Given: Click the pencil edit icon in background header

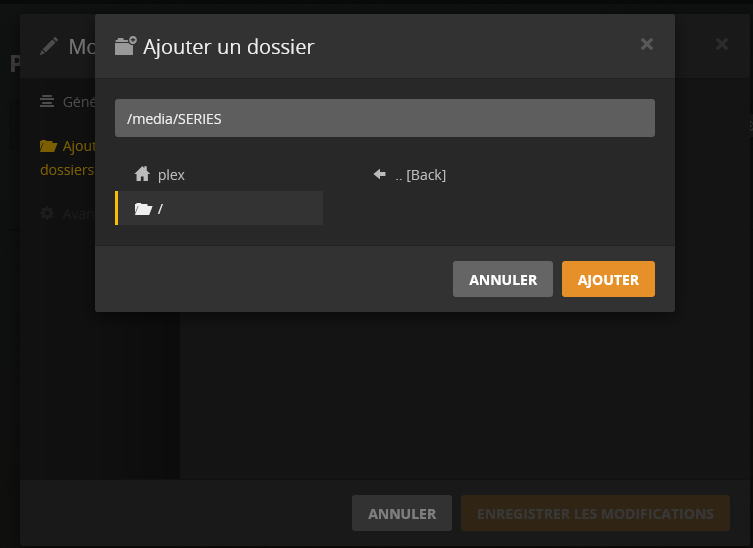Looking at the screenshot, I should pyautogui.click(x=49, y=46).
